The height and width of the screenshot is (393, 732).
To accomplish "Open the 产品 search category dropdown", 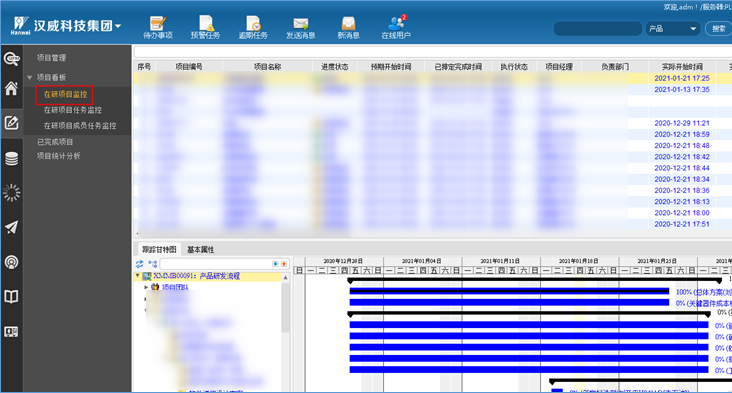I will pyautogui.click(x=673, y=29).
